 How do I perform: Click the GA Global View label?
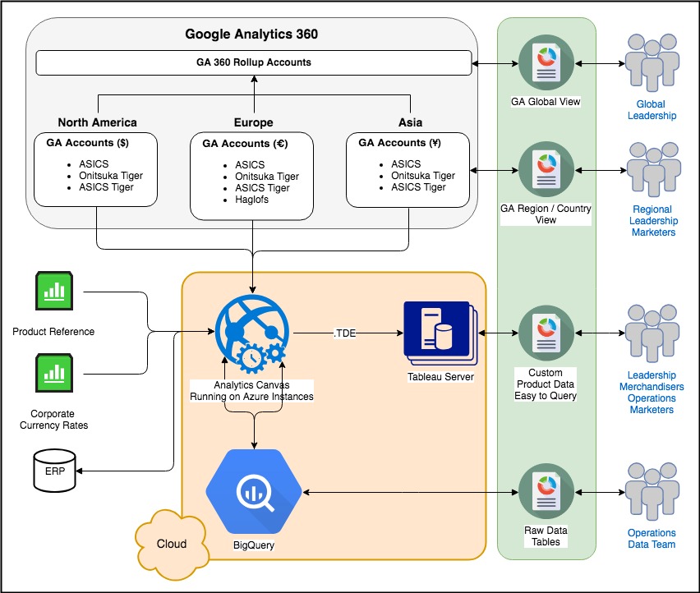pos(546,102)
